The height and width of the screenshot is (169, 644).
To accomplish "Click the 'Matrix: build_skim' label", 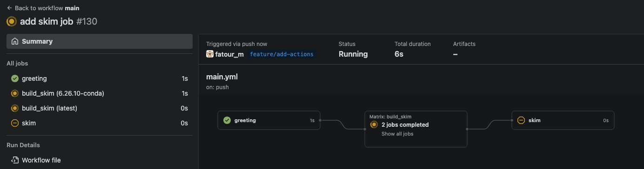I will 390,117.
